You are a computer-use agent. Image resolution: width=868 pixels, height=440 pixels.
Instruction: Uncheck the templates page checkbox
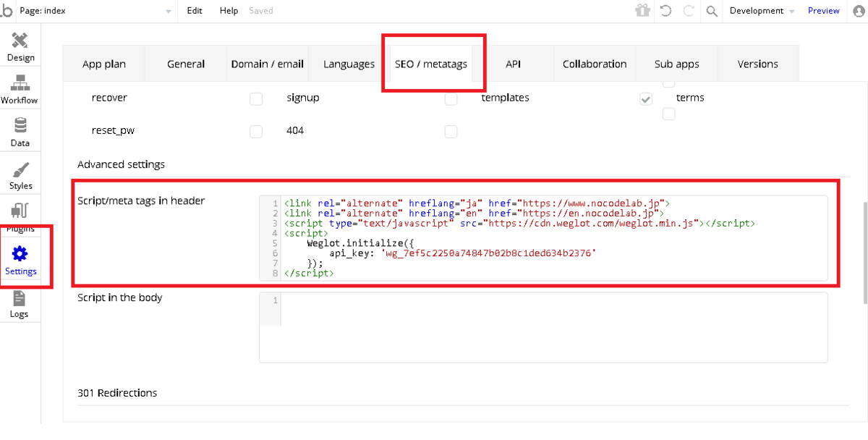pos(646,99)
